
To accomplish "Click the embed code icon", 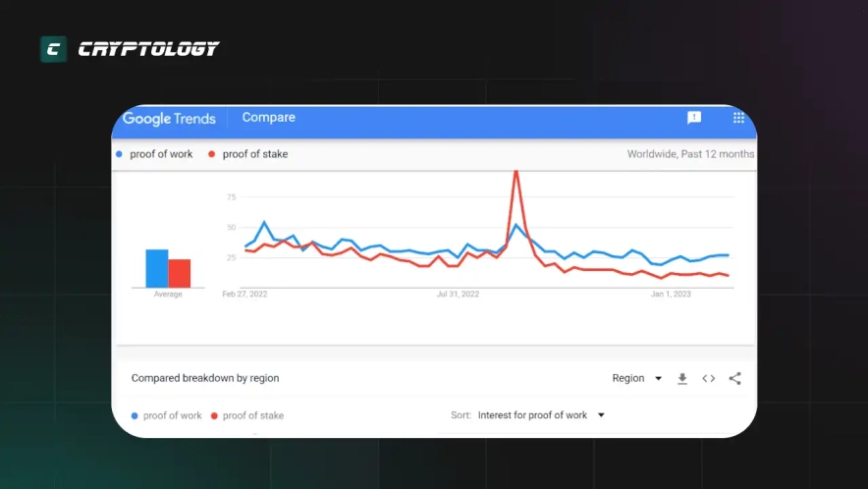I will click(x=708, y=378).
